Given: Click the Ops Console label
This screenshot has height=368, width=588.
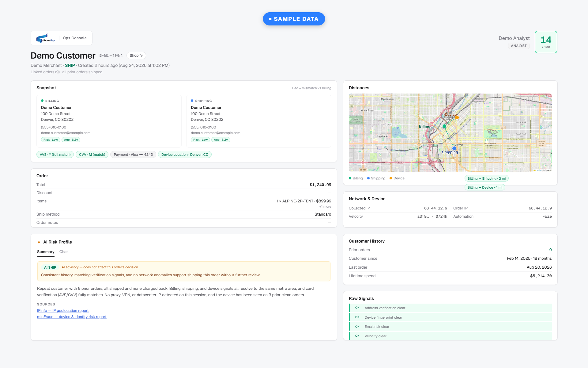Looking at the screenshot, I should 75,38.
